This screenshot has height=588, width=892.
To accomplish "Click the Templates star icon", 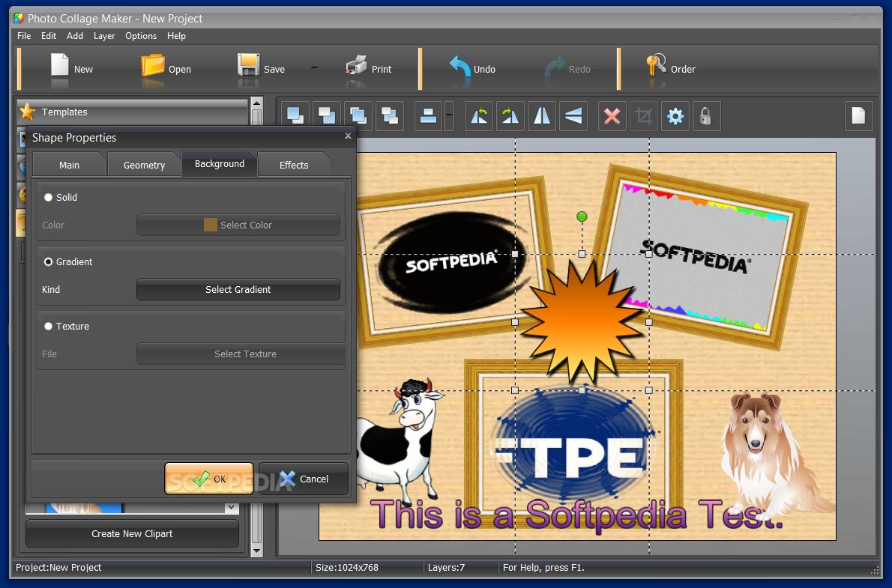I will pos(27,112).
